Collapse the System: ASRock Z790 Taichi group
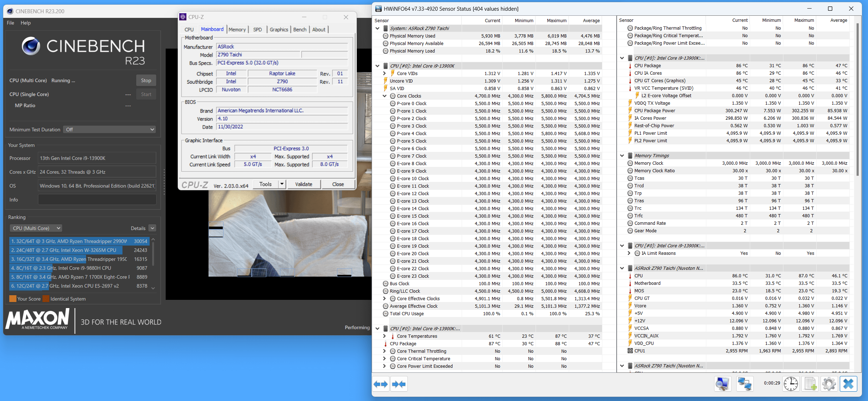868x401 pixels. (x=377, y=28)
